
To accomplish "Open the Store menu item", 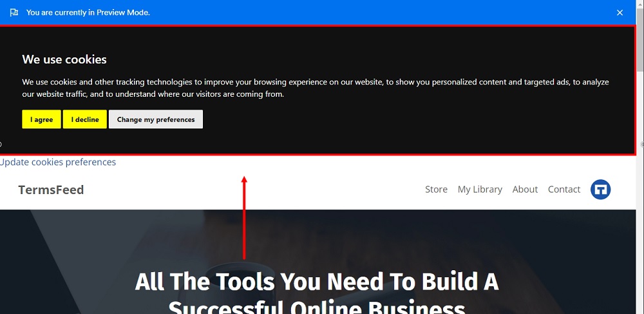I will click(436, 190).
